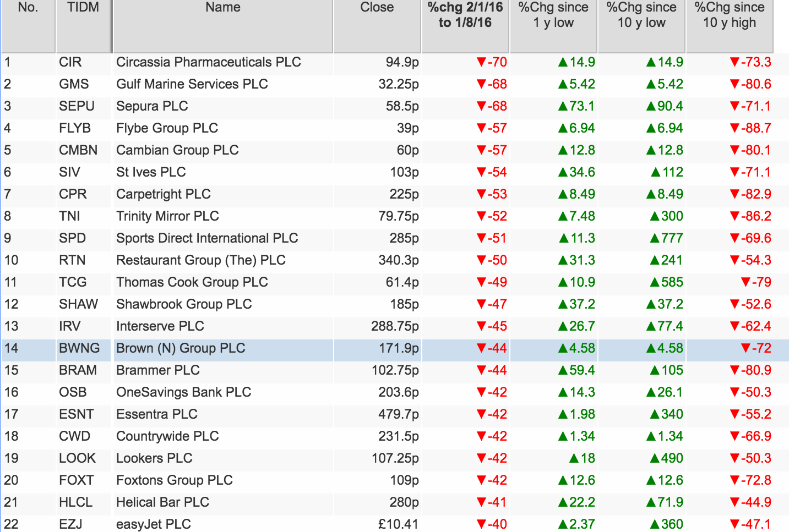789x532 pixels.
Task: Sort by %Chg since 10 y high header
Action: click(x=730, y=26)
